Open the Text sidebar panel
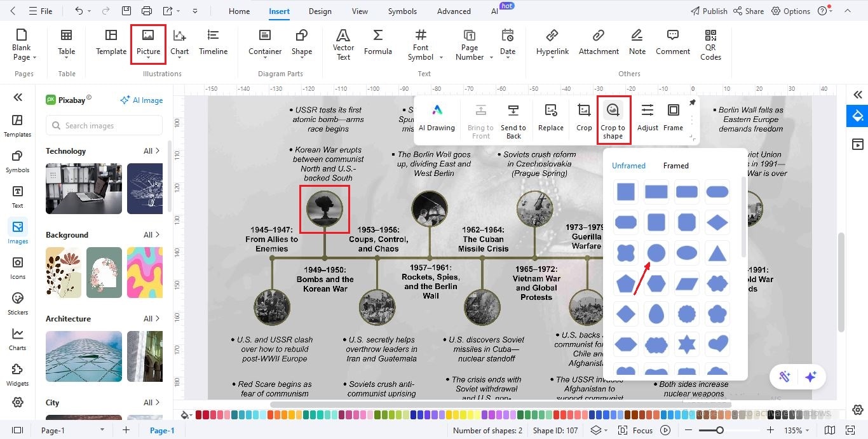This screenshot has height=439, width=868. pos(17,197)
